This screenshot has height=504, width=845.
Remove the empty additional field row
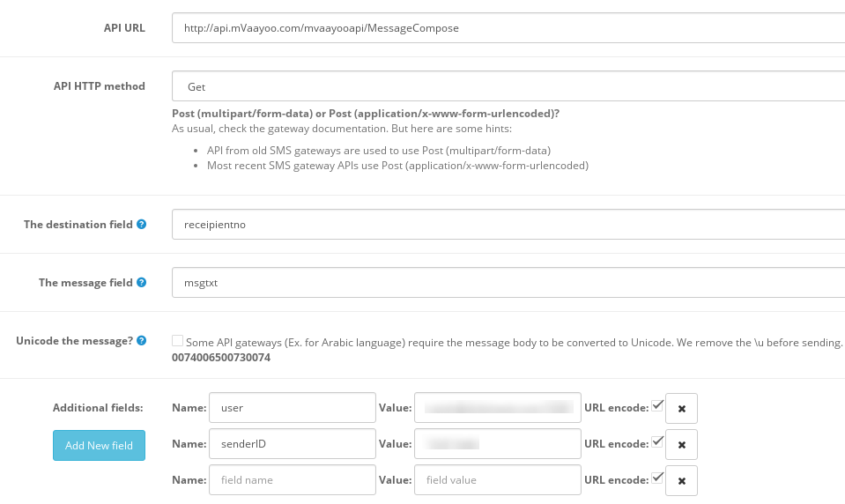click(681, 480)
